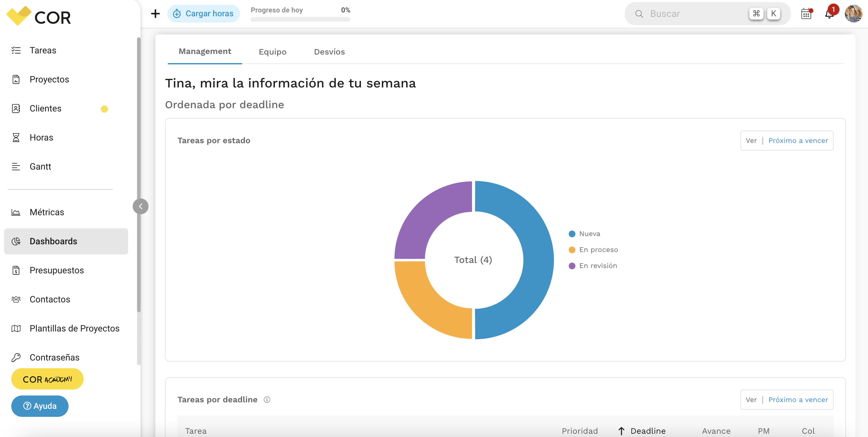Click the plus add-new icon
Screen dimensions: 868x437
click(155, 14)
